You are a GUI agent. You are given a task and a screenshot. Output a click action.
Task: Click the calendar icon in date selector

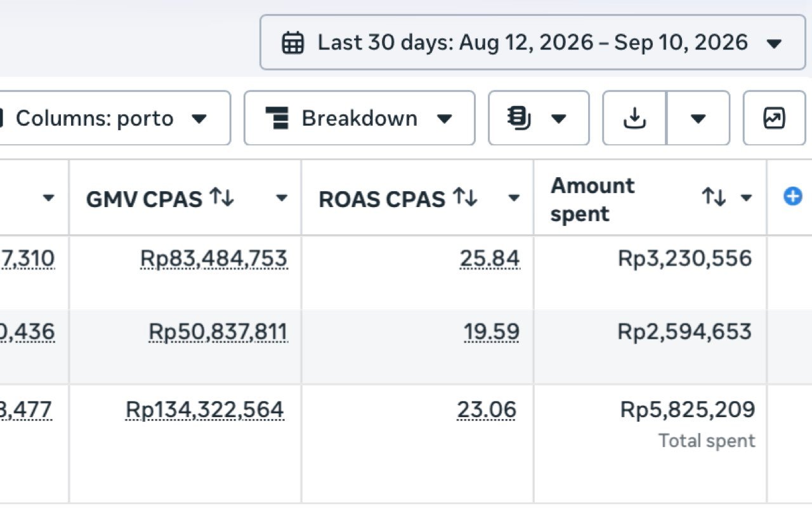pos(292,43)
